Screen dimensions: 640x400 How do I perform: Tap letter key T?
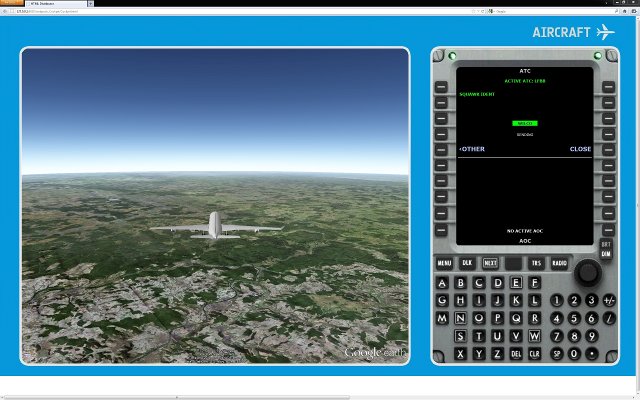coord(479,336)
